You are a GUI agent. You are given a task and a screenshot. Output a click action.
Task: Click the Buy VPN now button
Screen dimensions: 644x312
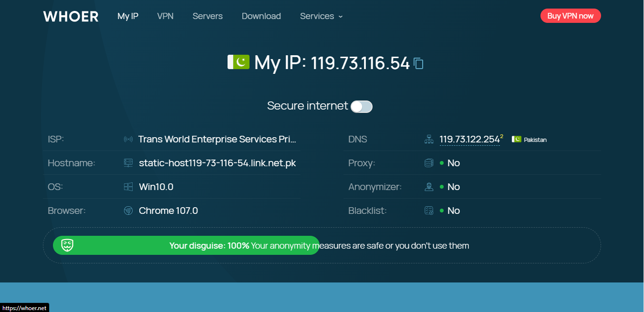point(571,16)
